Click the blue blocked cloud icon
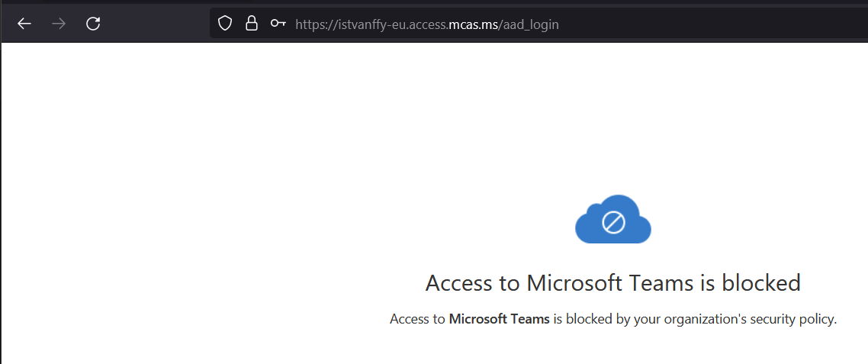The width and height of the screenshot is (868, 364). pyautogui.click(x=612, y=220)
